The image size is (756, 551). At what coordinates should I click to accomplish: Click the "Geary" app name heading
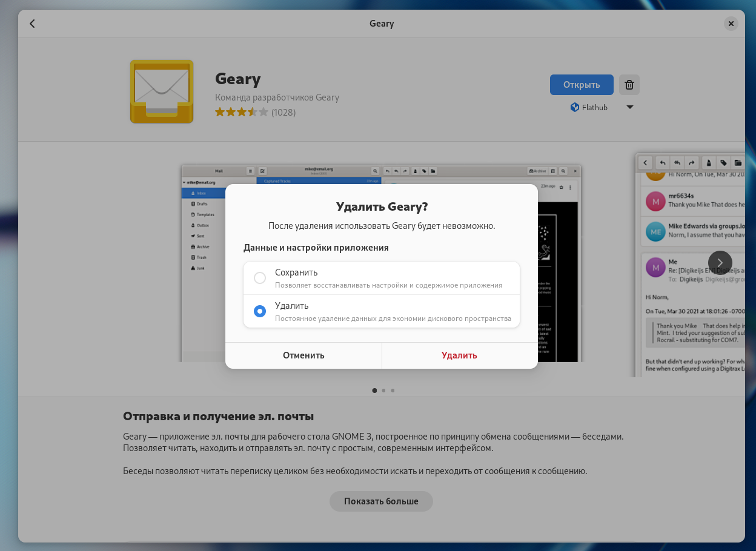(237, 79)
